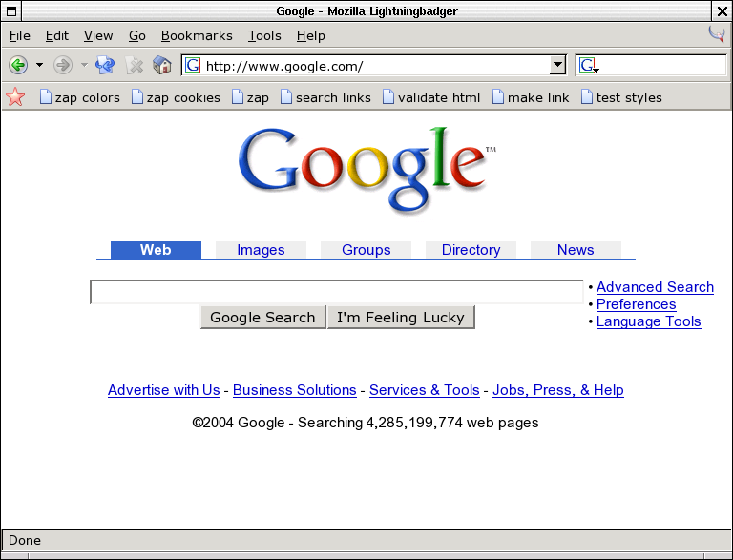Click the grey Forward arrow button
The image size is (733, 560).
pyautogui.click(x=63, y=65)
